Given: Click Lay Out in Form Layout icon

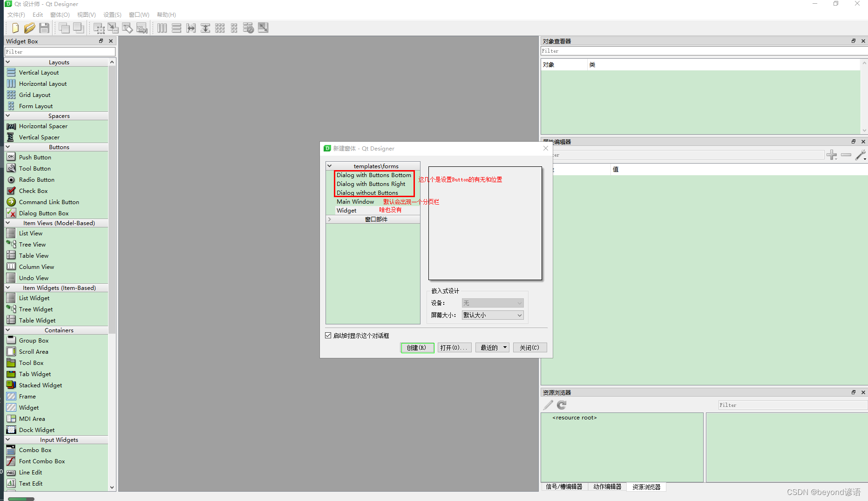Looking at the screenshot, I should coord(234,28).
